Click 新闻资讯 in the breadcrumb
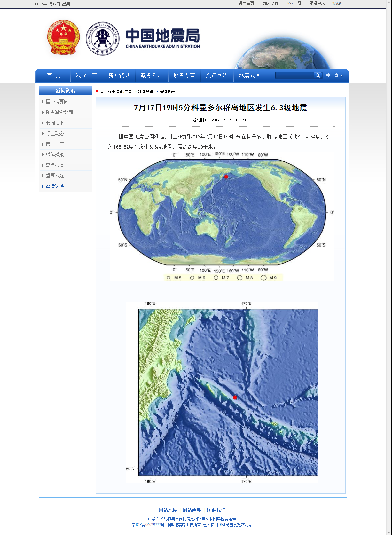The width and height of the screenshot is (392, 535). click(x=145, y=91)
